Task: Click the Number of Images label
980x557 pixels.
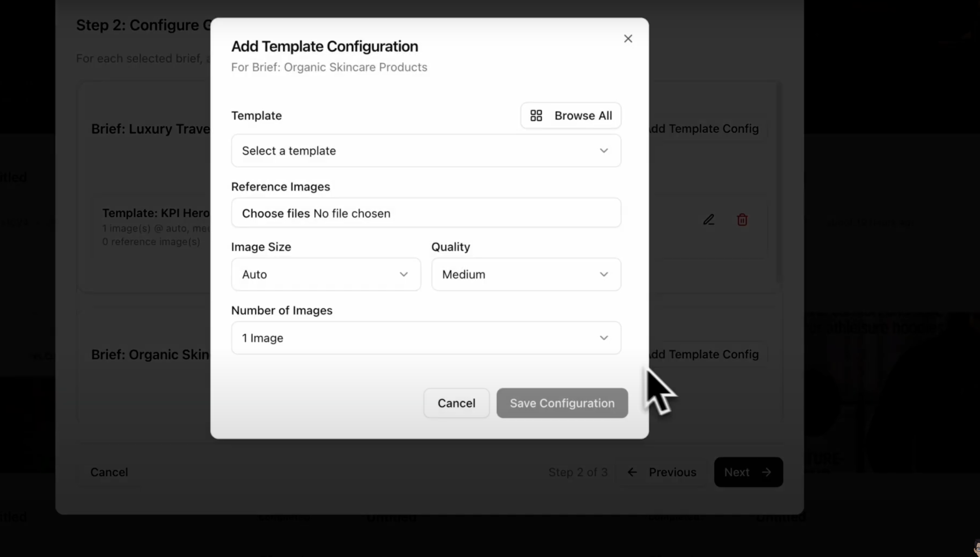Action: point(282,310)
